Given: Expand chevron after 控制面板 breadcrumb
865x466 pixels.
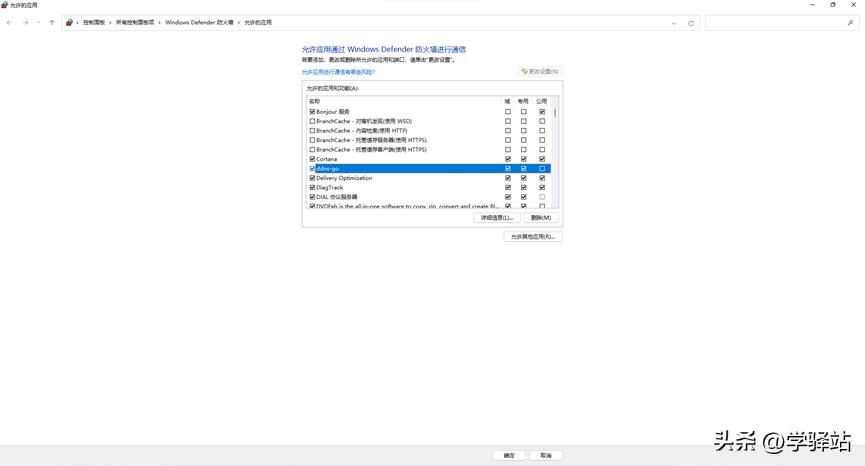Looking at the screenshot, I should pos(110,23).
